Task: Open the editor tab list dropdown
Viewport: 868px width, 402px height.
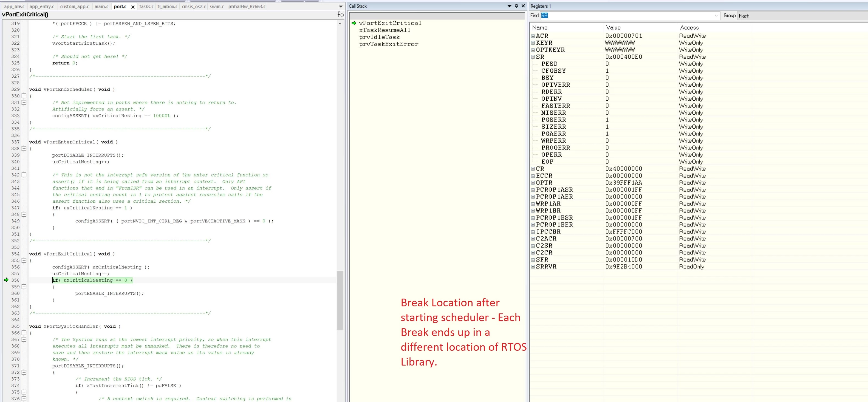Action: click(x=341, y=6)
